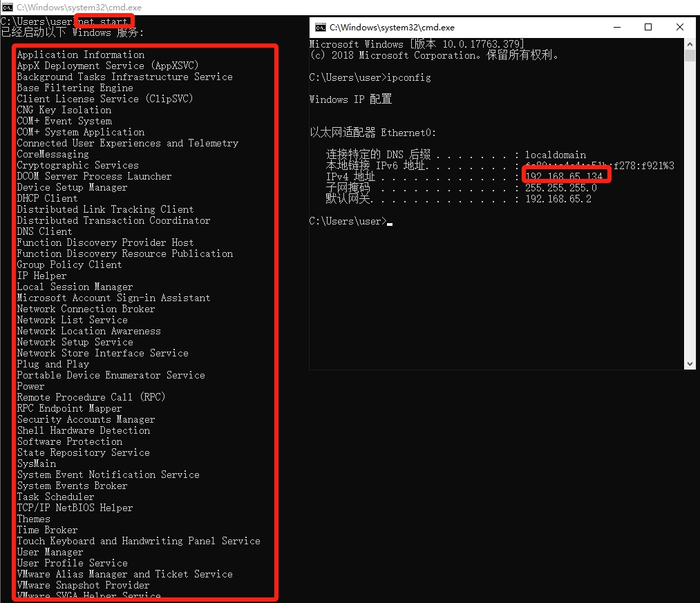Click the subnet mask 255.255.255.0
The width and height of the screenshot is (700, 603).
[x=561, y=188]
